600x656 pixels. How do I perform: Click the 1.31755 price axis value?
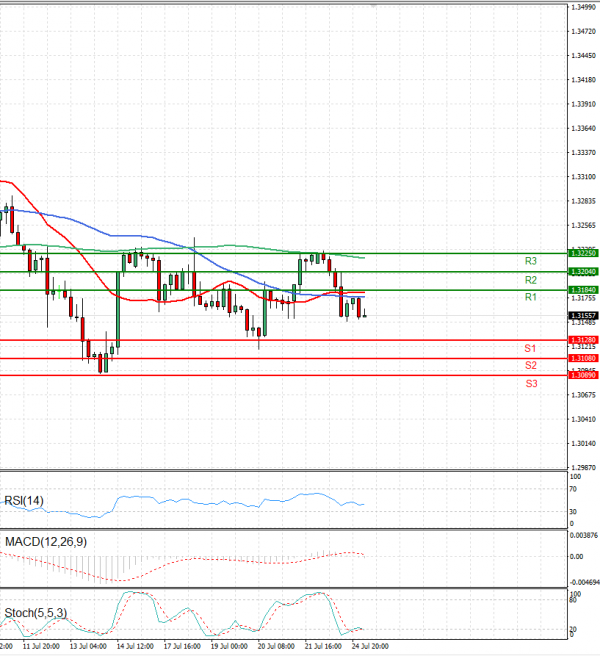coord(583,298)
